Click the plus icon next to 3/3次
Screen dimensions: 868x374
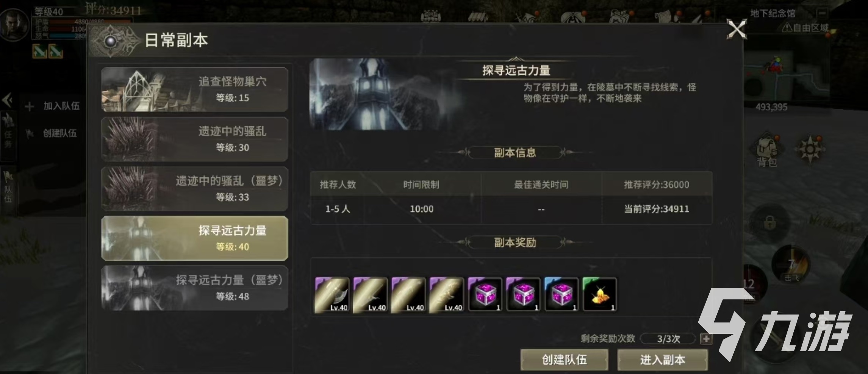click(x=706, y=339)
